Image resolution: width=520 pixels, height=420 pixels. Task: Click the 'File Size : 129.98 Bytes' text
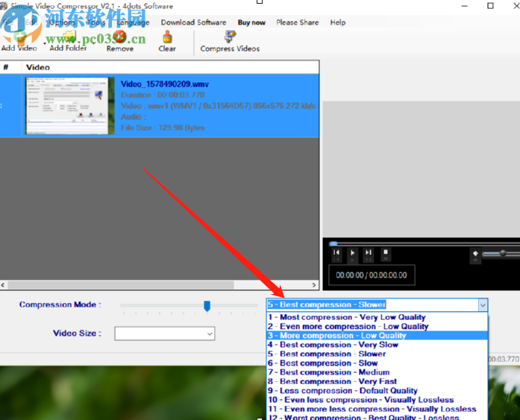coord(163,128)
